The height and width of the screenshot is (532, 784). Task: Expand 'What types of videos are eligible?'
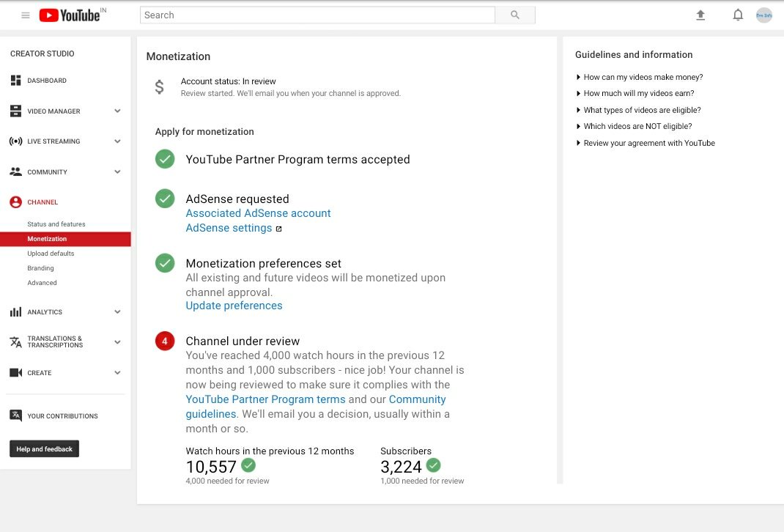pyautogui.click(x=638, y=110)
